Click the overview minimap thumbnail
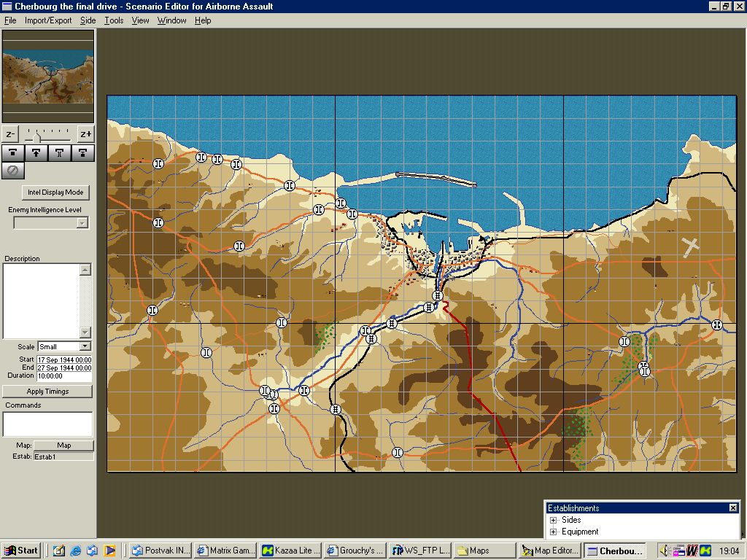This screenshot has width=747, height=560. point(48,77)
